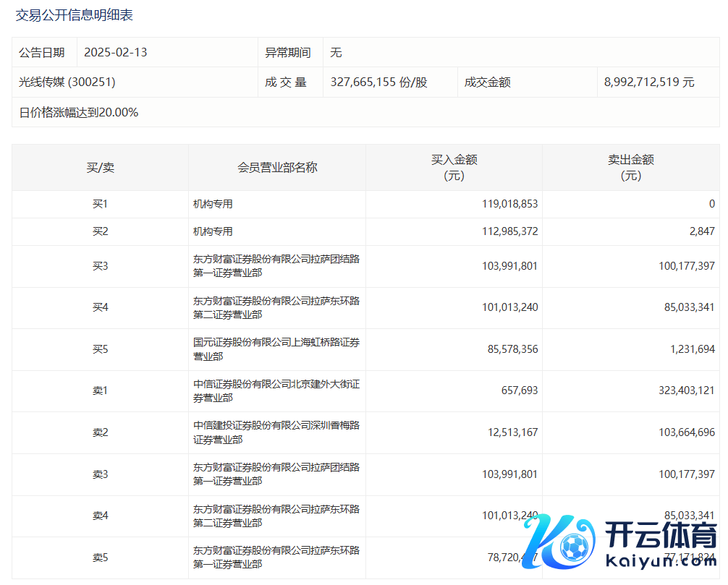Click the turnover value 8,992,712,519 元
This screenshot has height=585, width=728.
point(649,82)
